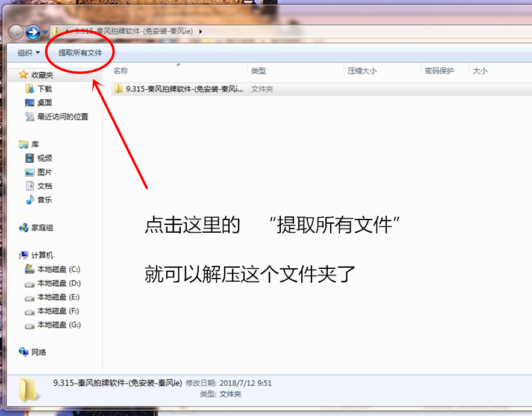Open the 下载 folder in sidebar
Viewport: 532px width, 416px height.
(x=44, y=89)
